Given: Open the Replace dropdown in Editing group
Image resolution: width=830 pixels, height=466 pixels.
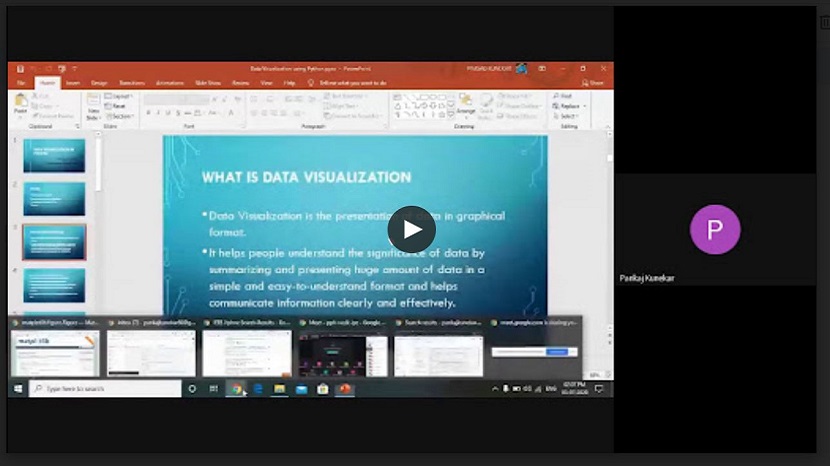Looking at the screenshot, I should click(569, 106).
